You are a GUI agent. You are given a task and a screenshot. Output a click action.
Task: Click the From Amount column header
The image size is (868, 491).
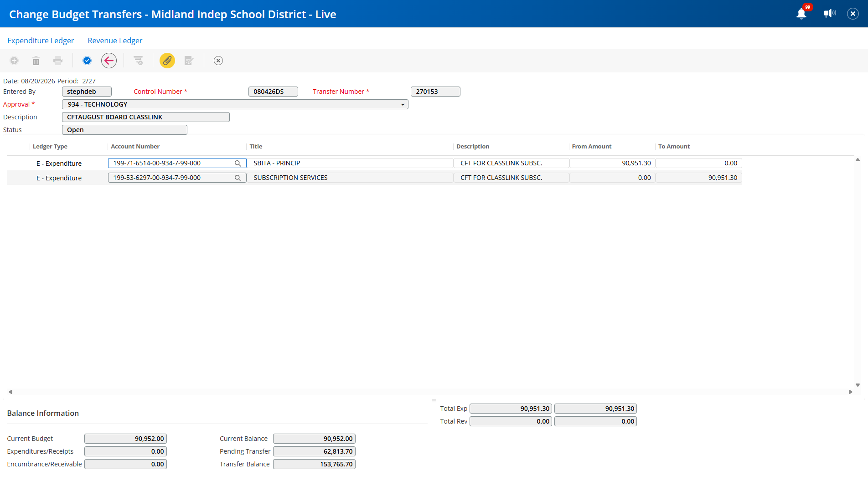pyautogui.click(x=592, y=146)
